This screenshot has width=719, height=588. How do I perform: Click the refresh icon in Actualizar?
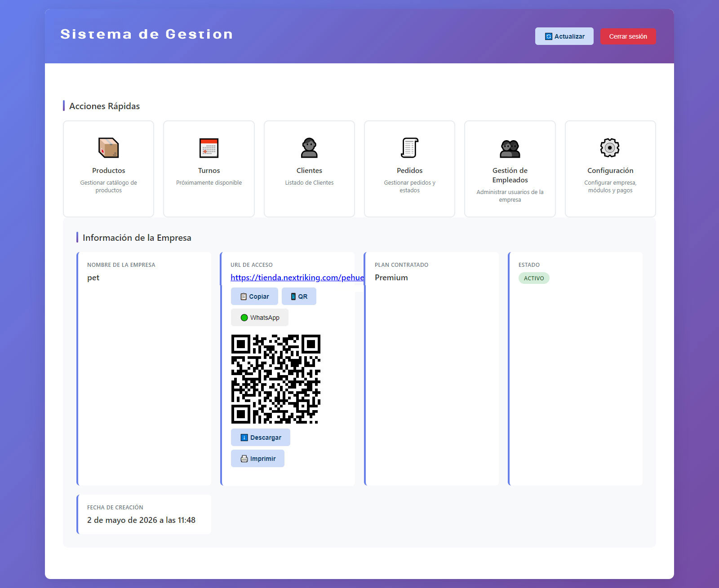[x=549, y=36]
